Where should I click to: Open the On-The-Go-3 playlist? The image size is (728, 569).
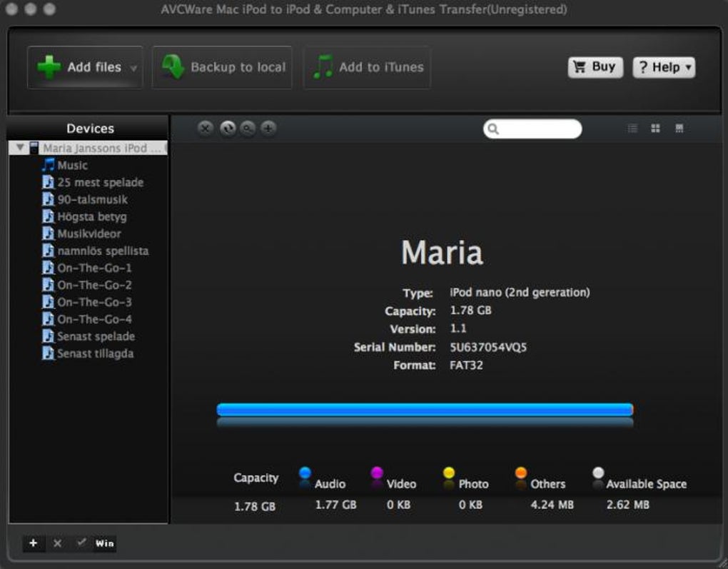94,303
